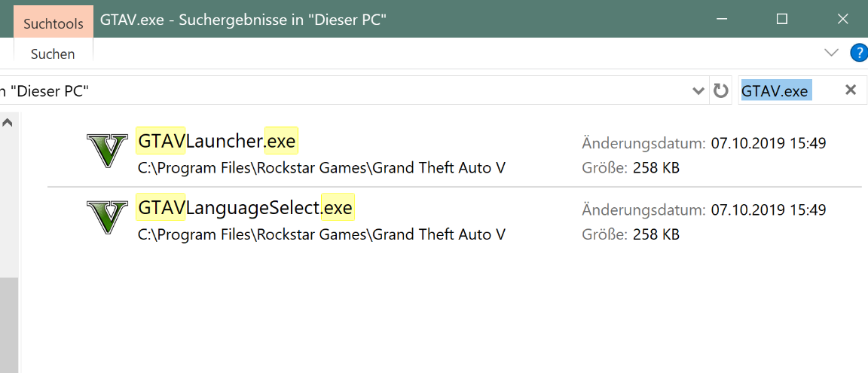Maximize the search results window

(x=781, y=18)
